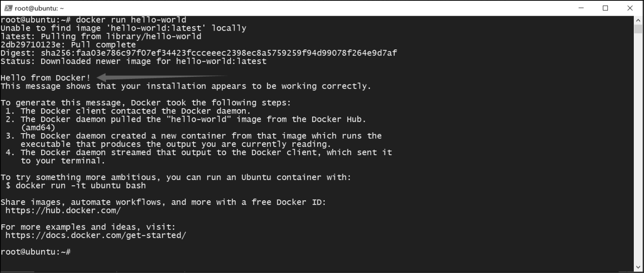Click the https://hub.docker.com/ URL
The height and width of the screenshot is (273, 644).
[63, 211]
